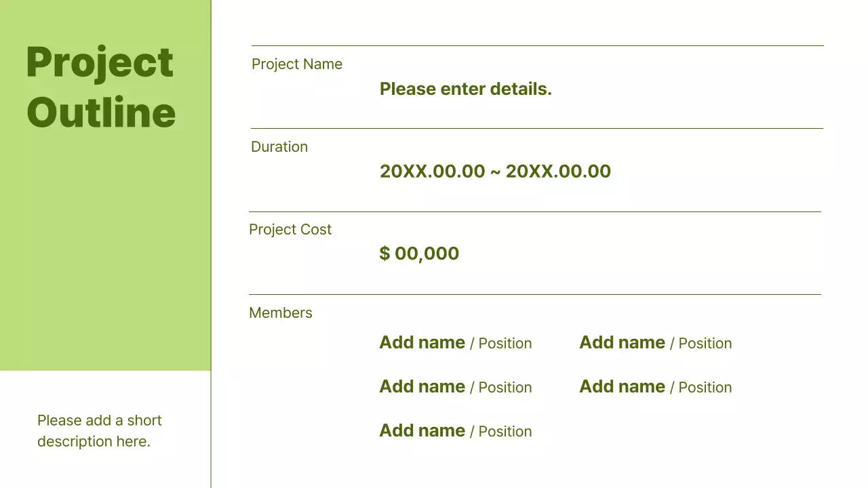Select the green sidebar panel below the title
The height and width of the screenshot is (488, 868).
coord(105,258)
